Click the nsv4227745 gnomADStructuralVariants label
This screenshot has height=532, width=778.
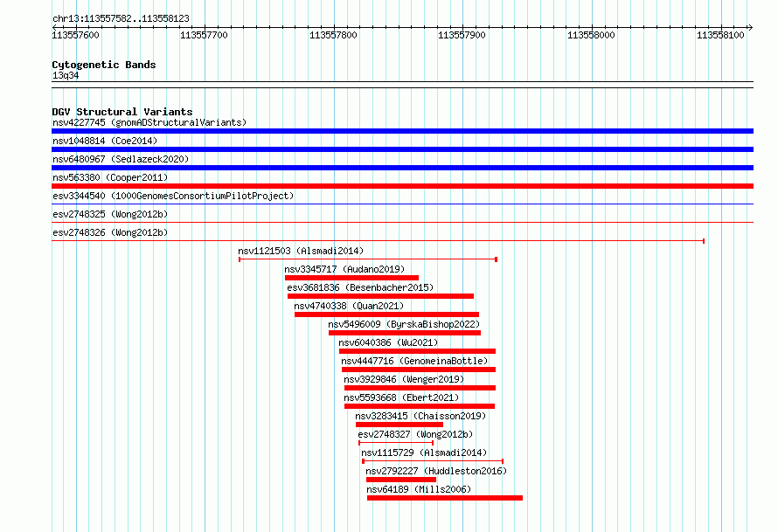click(x=149, y=122)
